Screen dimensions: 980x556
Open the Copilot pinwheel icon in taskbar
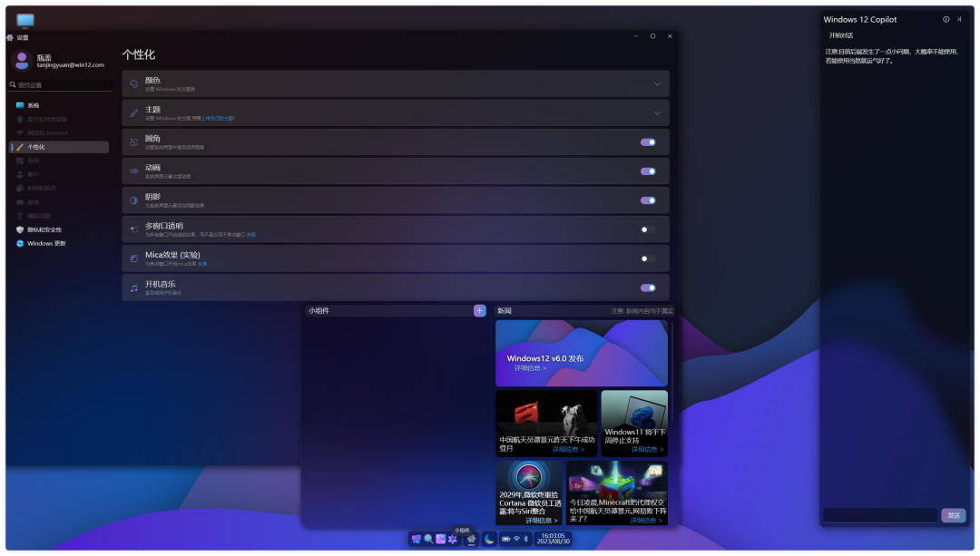tap(453, 539)
